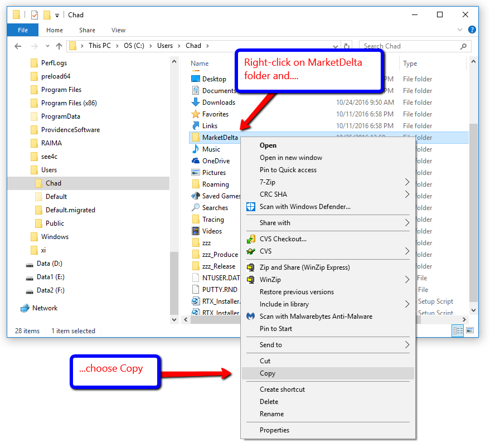Select the Downloads arrow icon
The width and height of the screenshot is (500, 448).
[x=196, y=103]
